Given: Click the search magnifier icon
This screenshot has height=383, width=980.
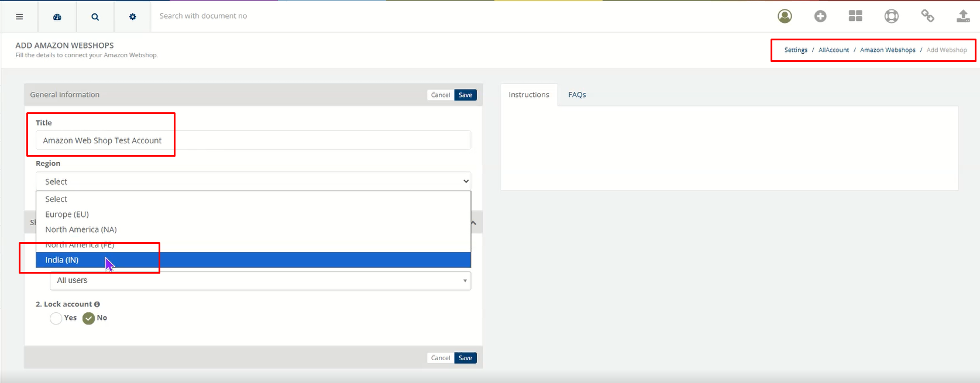Looking at the screenshot, I should coord(95,16).
